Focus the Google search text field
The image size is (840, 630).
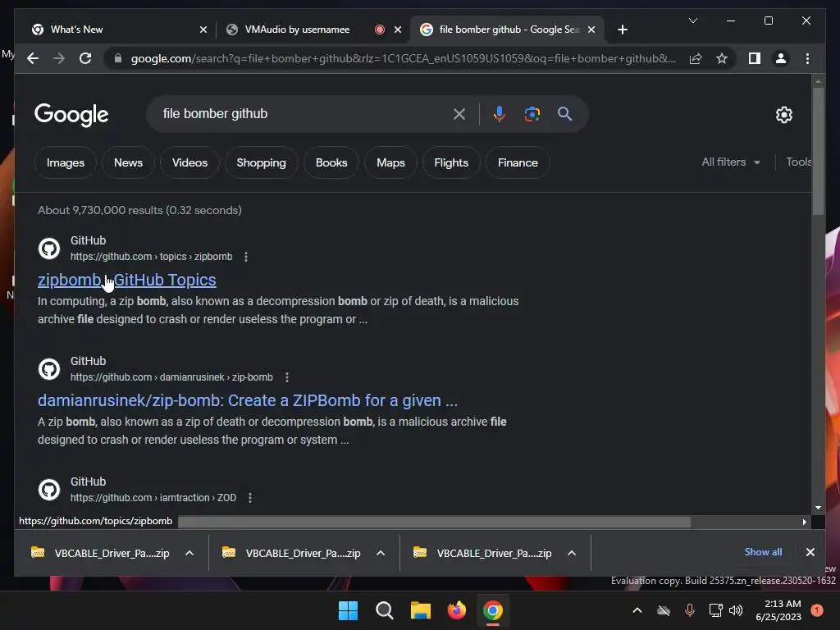(x=303, y=113)
